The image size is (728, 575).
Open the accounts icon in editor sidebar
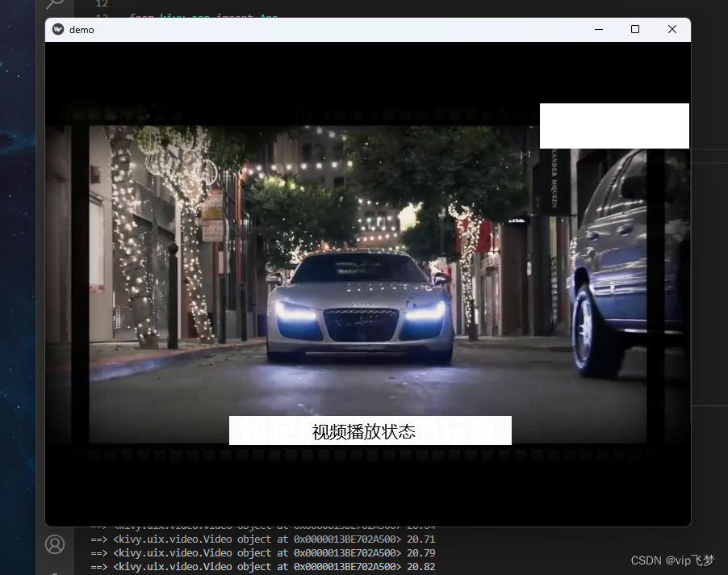coord(55,544)
